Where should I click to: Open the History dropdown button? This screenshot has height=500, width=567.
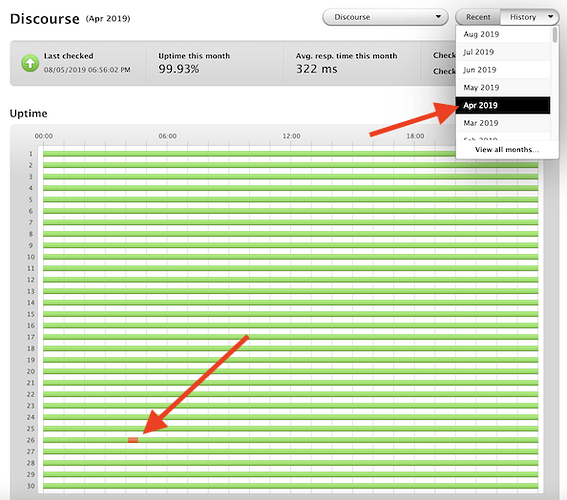click(530, 17)
